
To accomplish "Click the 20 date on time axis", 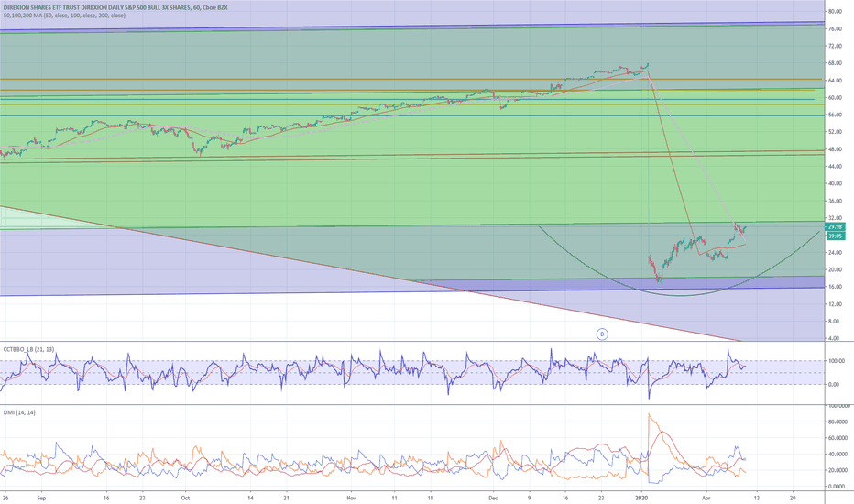I will click(x=793, y=498).
